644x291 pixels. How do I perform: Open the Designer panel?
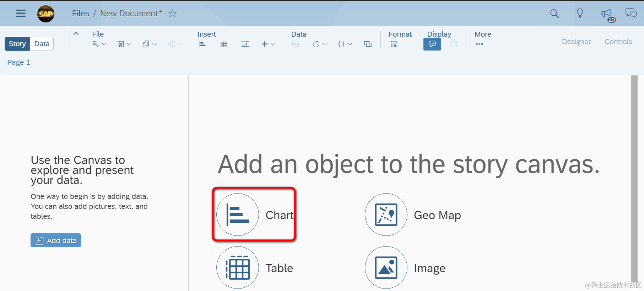click(576, 42)
